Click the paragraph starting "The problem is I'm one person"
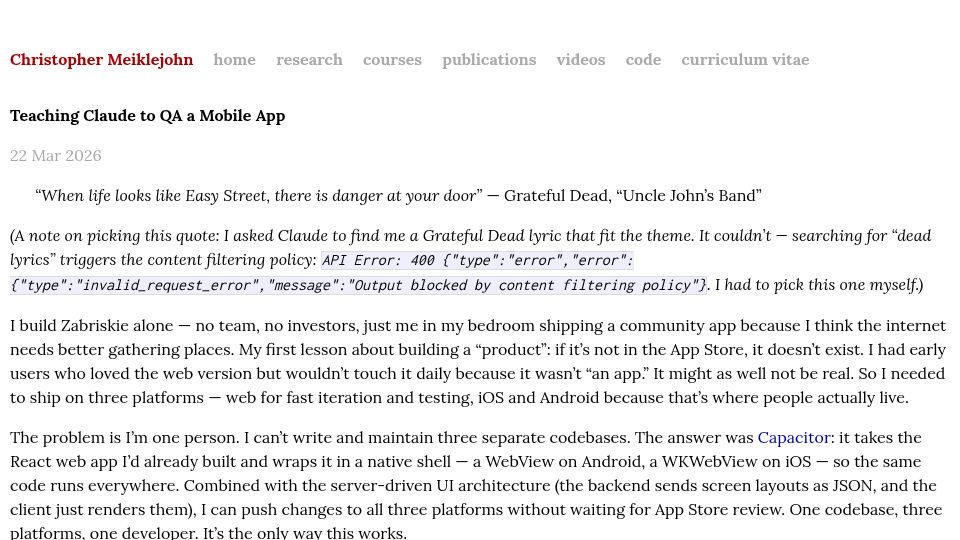Image resolution: width=960 pixels, height=540 pixels. (x=476, y=485)
